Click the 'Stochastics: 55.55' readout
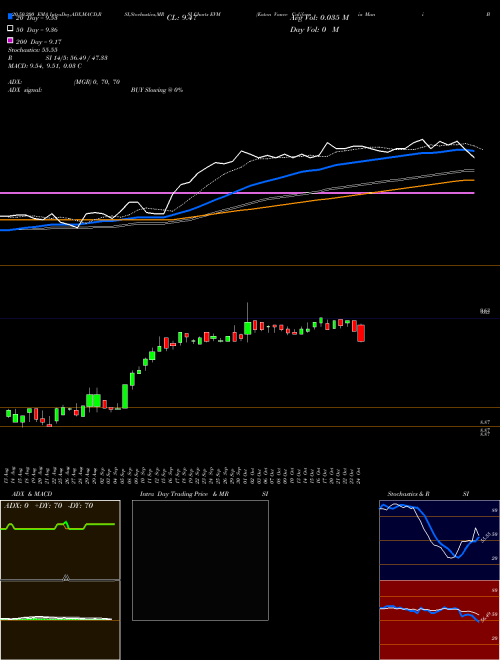Image resolution: width=500 pixels, height=660 pixels. (33, 50)
